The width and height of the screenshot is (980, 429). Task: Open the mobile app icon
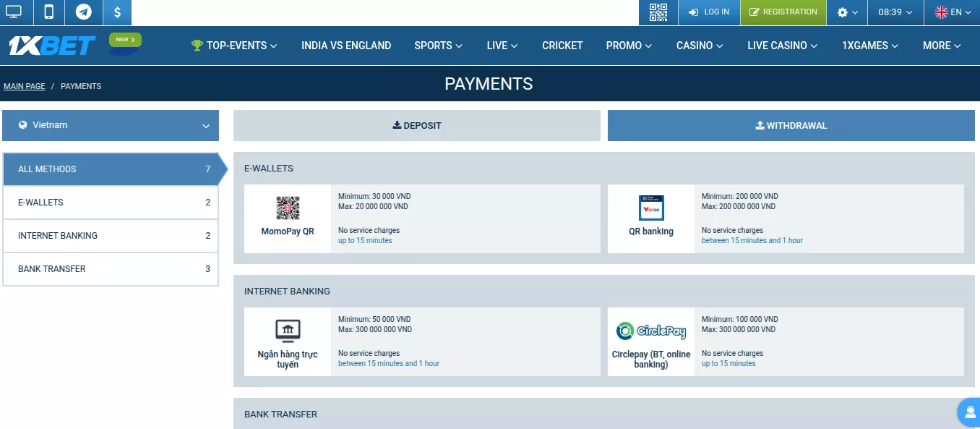coord(49,12)
